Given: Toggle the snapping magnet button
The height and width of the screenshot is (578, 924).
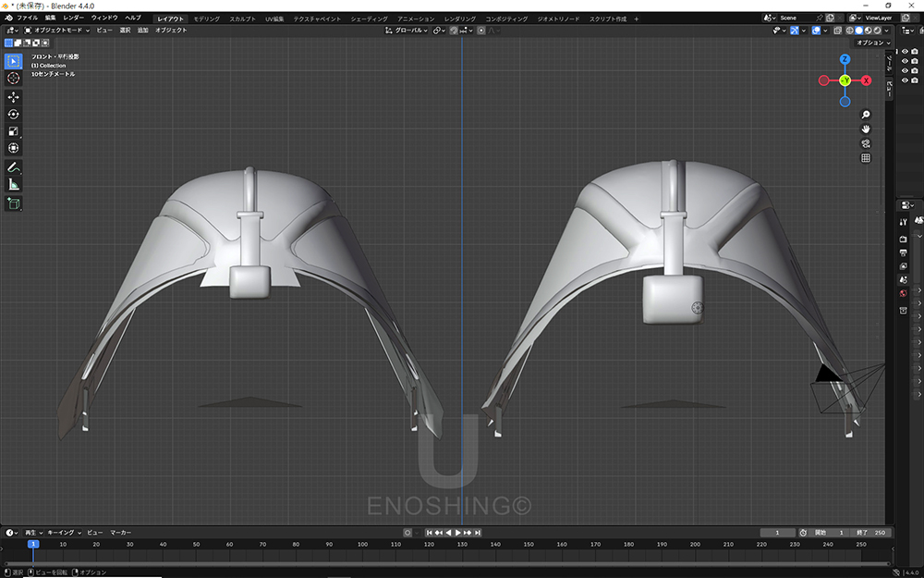Looking at the screenshot, I should 454,31.
